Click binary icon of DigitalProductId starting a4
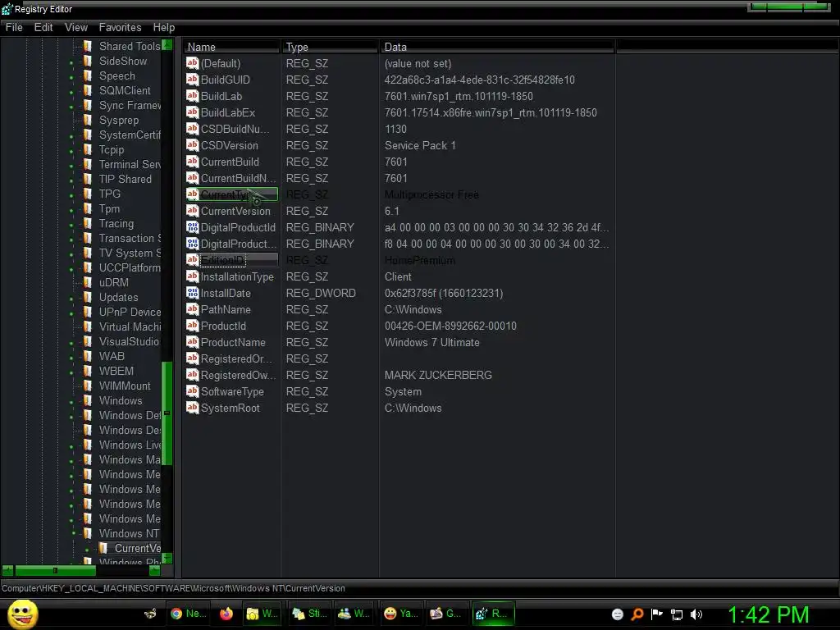 192,227
